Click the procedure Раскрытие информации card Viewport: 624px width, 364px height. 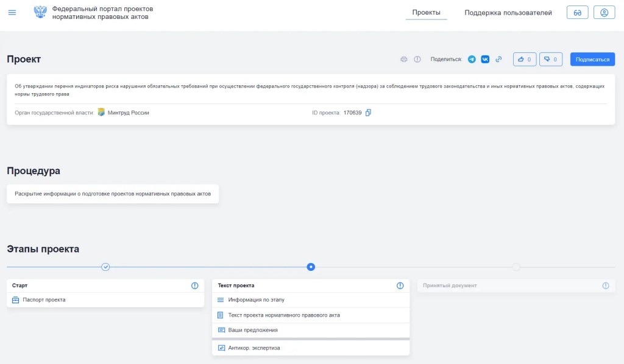coord(113,194)
